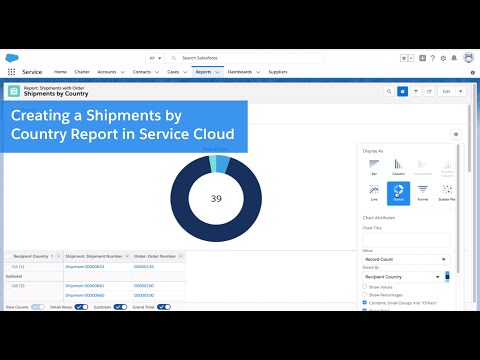This screenshot has width=480, height=360.
Task: Open the Suppliers tab
Action: click(278, 72)
